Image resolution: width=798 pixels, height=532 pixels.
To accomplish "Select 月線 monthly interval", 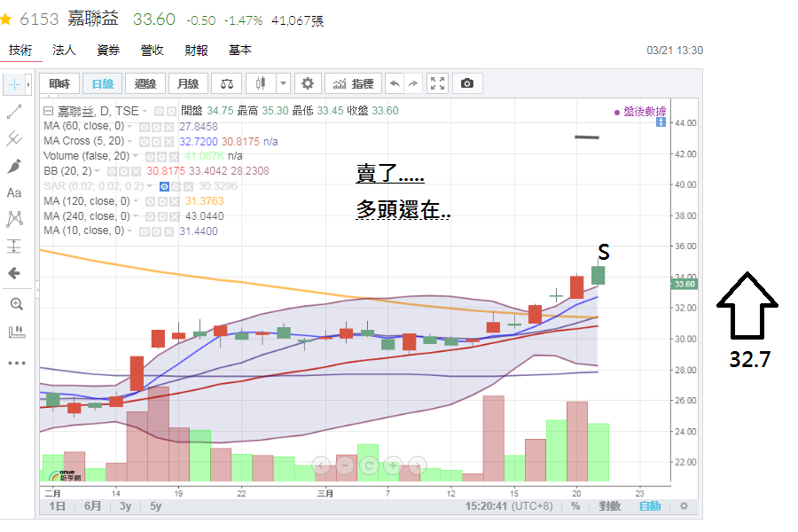I will tap(188, 84).
